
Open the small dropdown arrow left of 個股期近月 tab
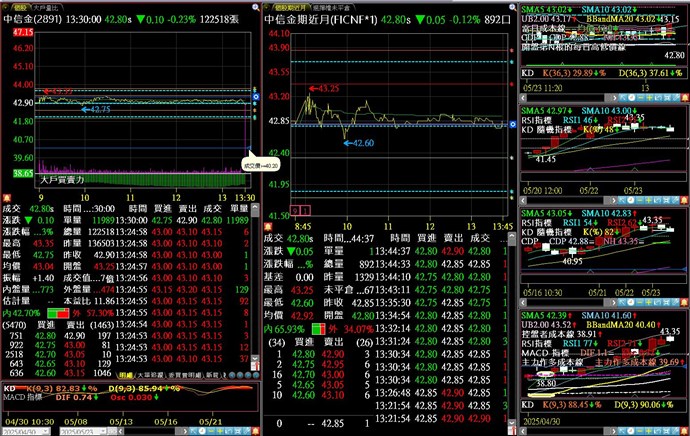click(x=266, y=8)
